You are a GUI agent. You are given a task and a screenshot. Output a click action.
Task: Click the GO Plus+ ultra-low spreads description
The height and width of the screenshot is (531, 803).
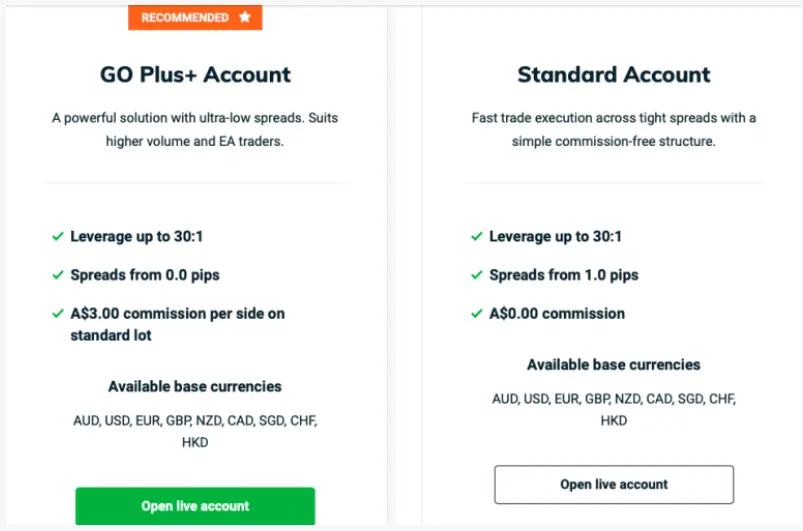point(195,129)
